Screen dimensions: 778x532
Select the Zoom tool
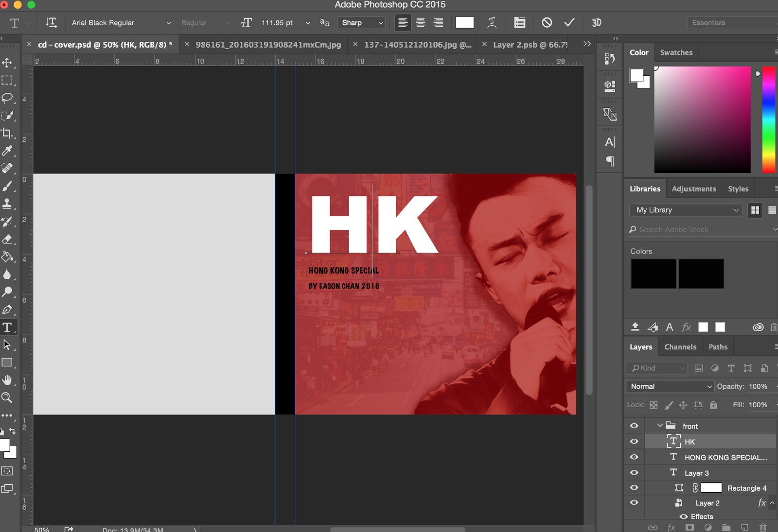[x=7, y=398]
